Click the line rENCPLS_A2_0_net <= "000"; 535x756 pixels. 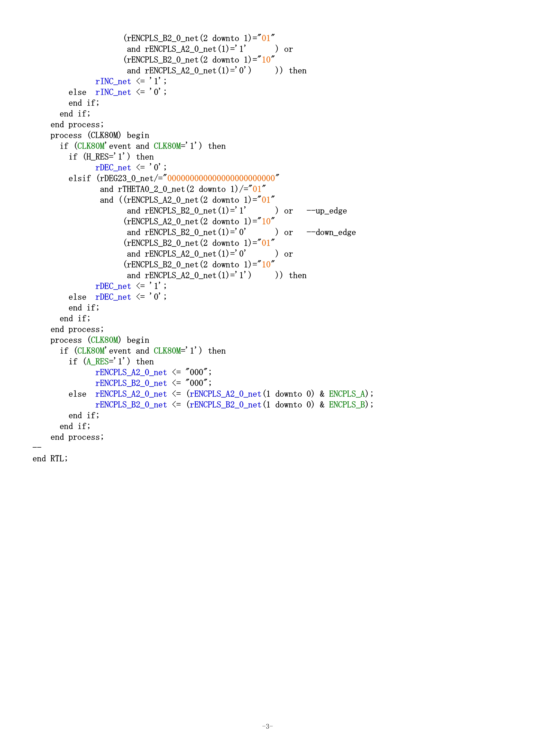(x=154, y=372)
